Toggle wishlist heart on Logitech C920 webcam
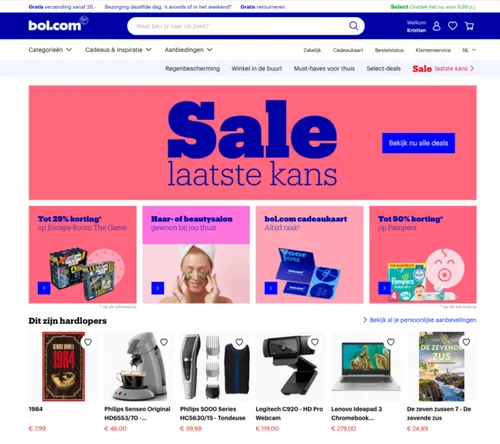This screenshot has height=444, width=500. (315, 342)
